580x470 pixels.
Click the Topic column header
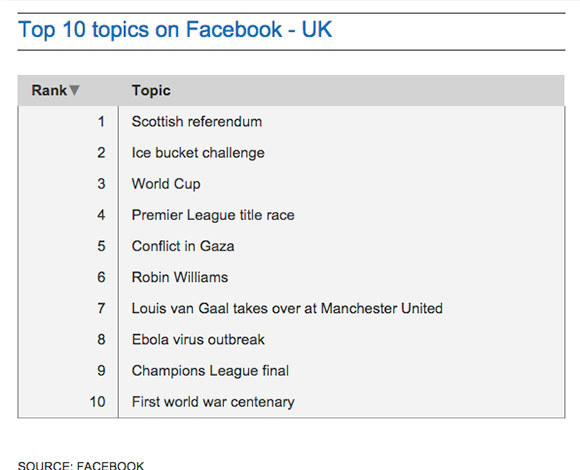point(151,91)
